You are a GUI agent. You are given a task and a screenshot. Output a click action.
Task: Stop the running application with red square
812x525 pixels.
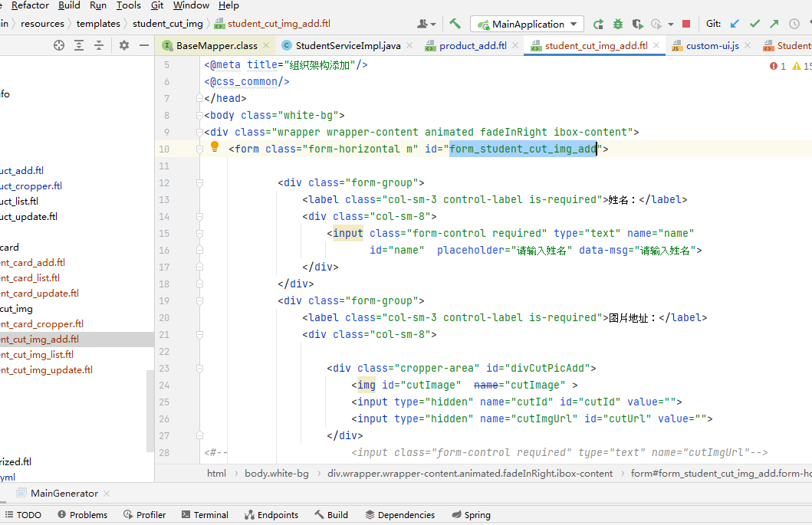click(x=686, y=24)
